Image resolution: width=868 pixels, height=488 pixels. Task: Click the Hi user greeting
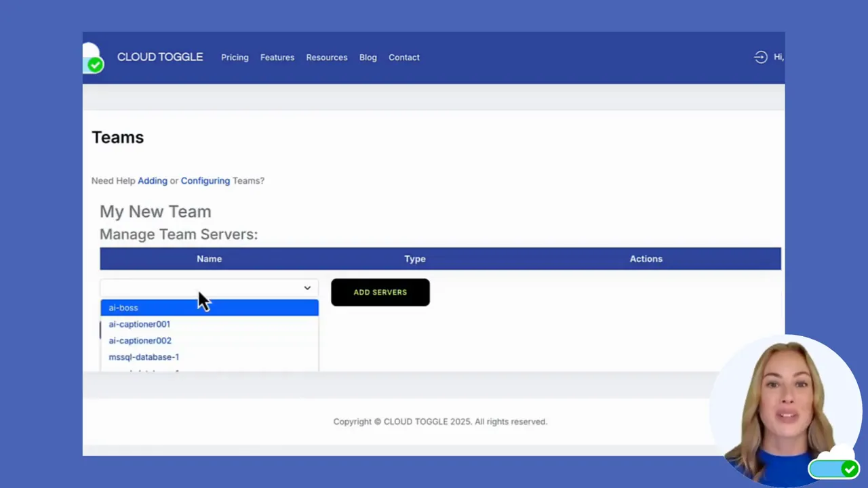[x=778, y=57]
